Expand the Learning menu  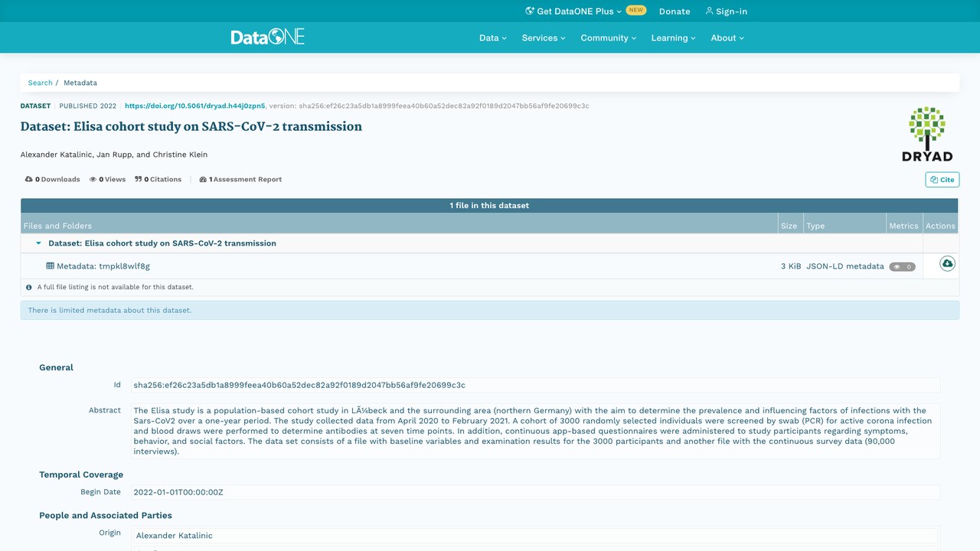coord(674,37)
